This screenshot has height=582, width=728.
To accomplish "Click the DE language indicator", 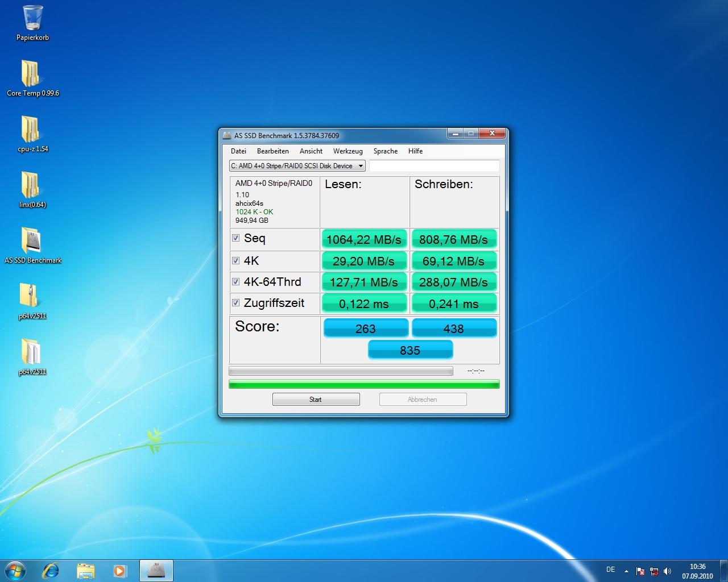I will (x=610, y=569).
